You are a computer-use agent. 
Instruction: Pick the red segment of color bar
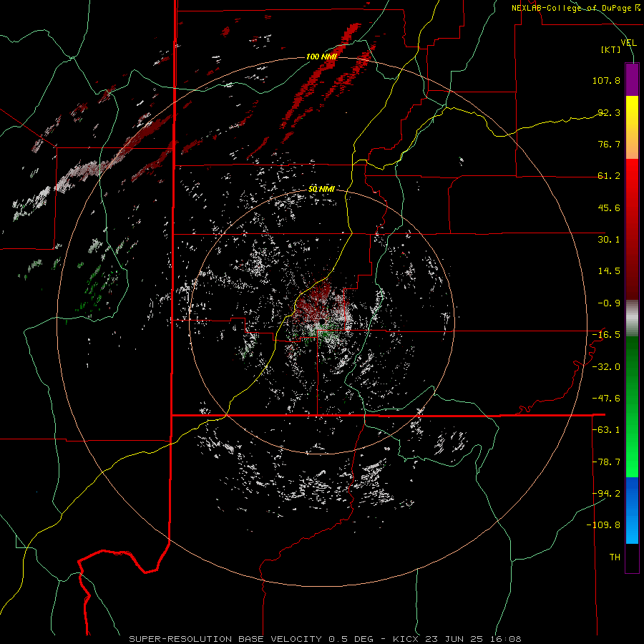point(632,229)
